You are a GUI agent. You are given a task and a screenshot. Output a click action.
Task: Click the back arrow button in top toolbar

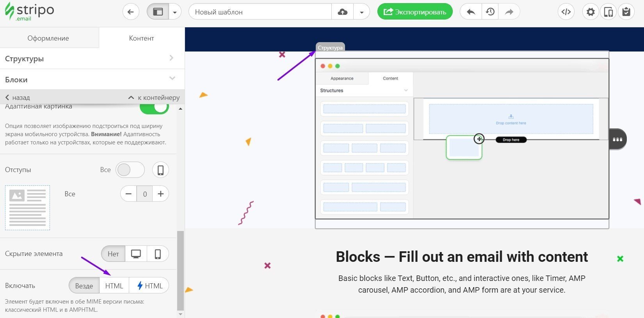pos(131,12)
